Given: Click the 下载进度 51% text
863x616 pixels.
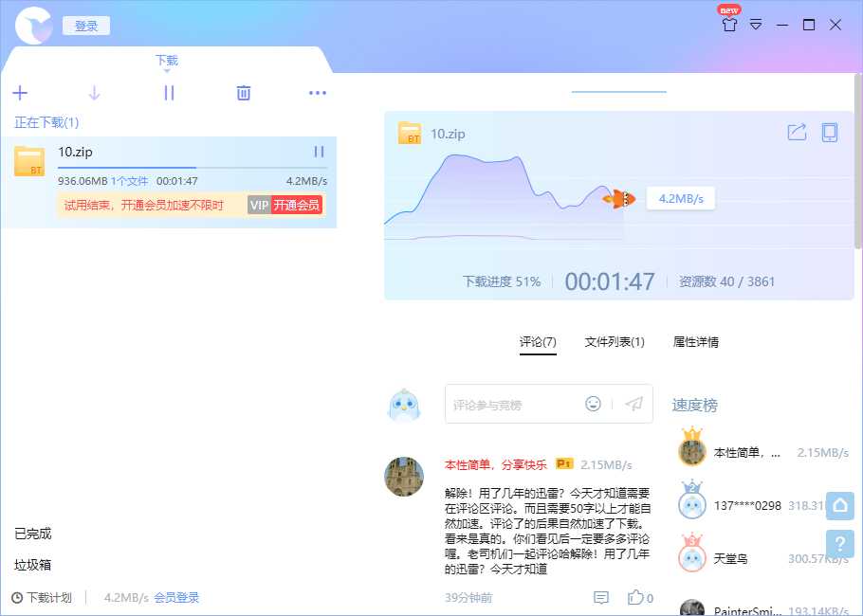Looking at the screenshot, I should pos(502,281).
